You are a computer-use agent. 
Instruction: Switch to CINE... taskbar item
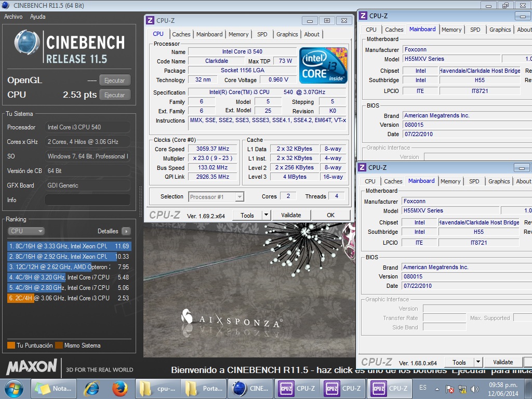coord(250,389)
